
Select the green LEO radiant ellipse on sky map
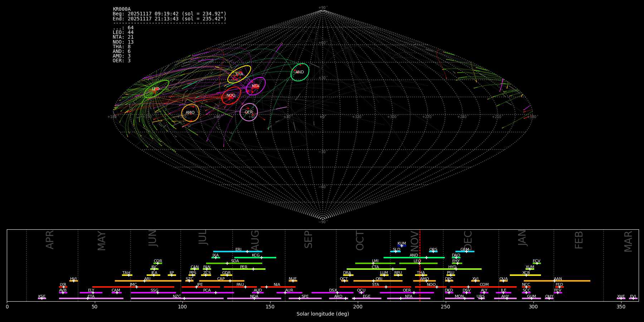[x=156, y=89]
